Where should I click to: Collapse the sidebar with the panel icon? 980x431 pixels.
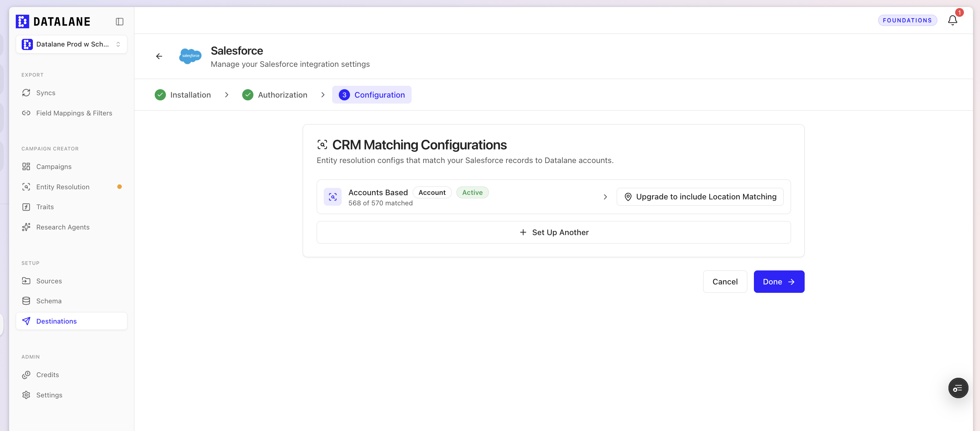(119, 22)
